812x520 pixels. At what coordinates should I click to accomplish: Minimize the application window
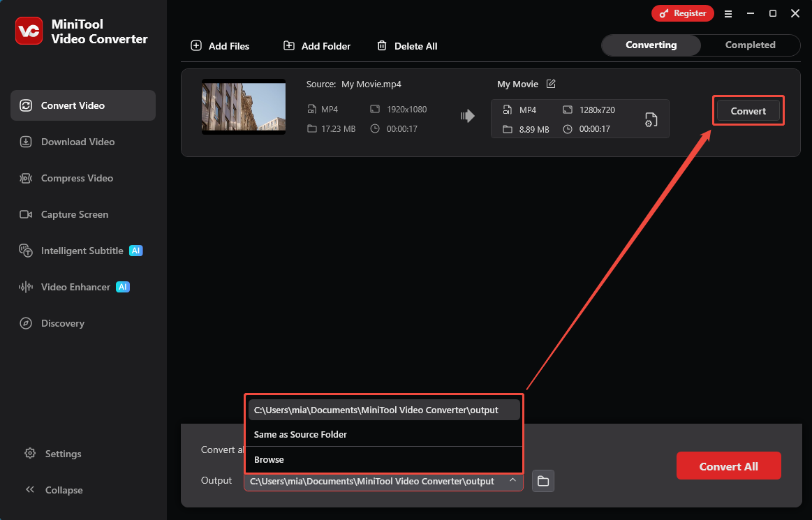point(751,13)
